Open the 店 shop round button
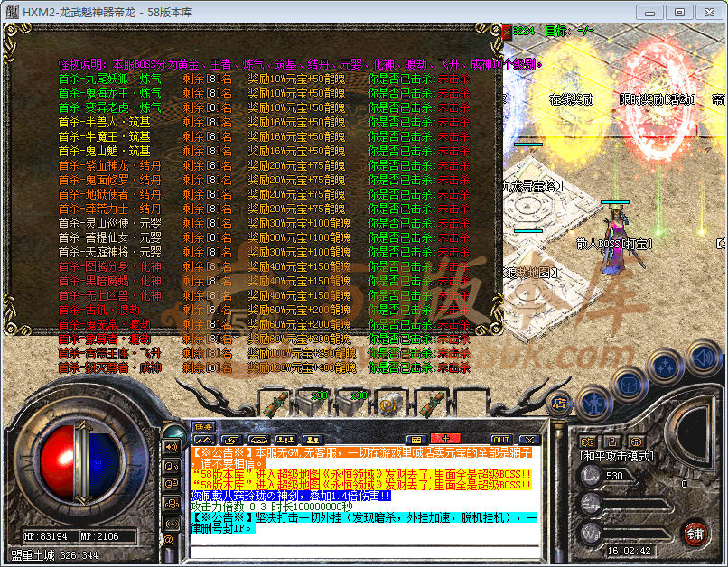Viewport: 728px width, 567px height. point(559,404)
